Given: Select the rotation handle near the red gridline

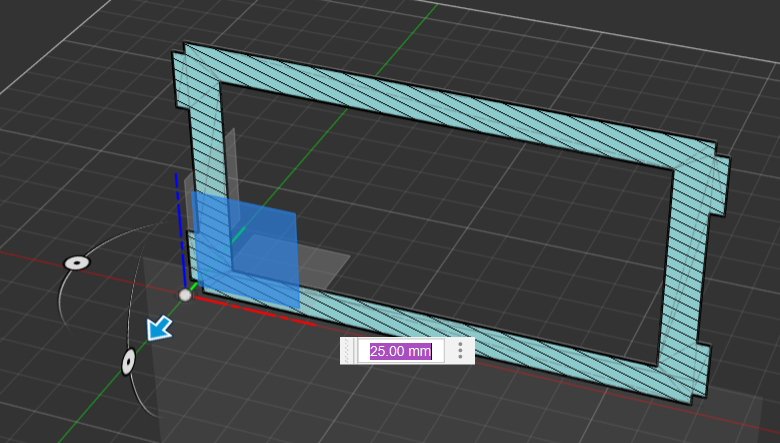Looking at the screenshot, I should pyautogui.click(x=77, y=263).
